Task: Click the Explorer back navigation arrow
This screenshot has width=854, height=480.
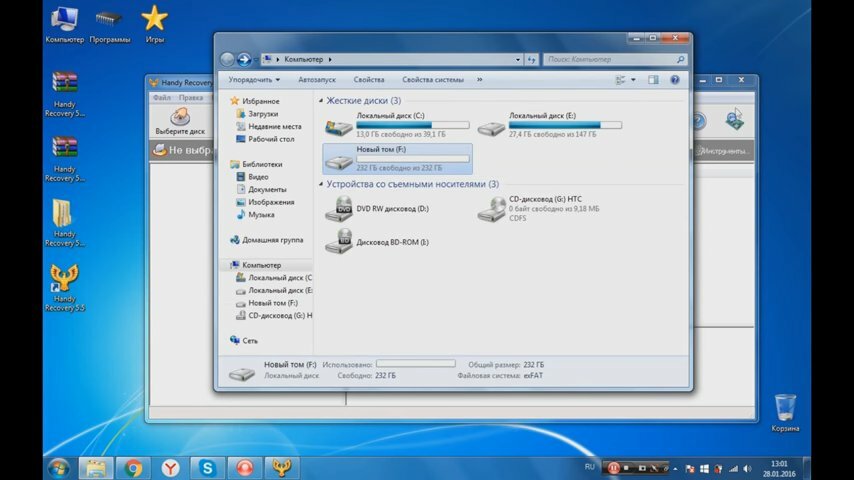Action: pyautogui.click(x=227, y=59)
